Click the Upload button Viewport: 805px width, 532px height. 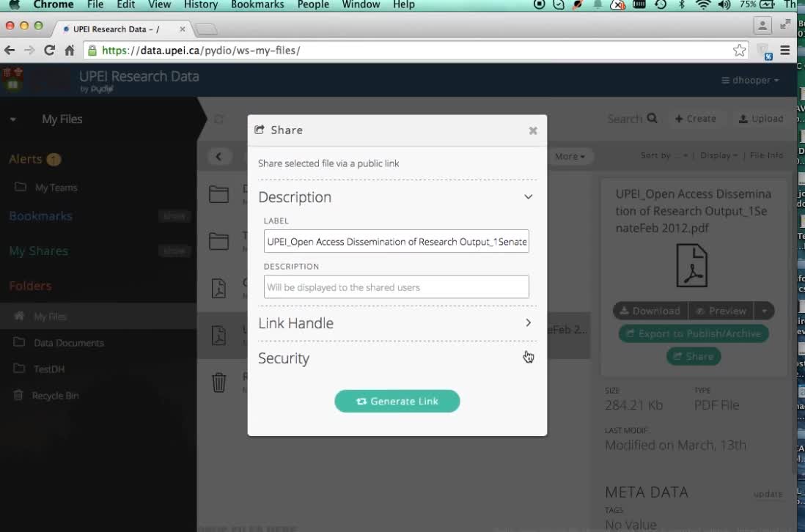click(x=760, y=119)
